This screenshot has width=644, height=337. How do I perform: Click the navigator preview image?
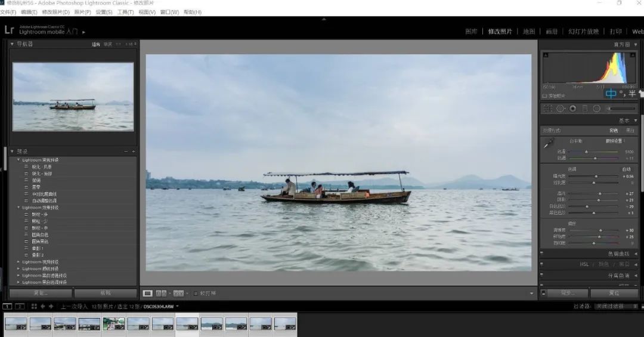click(73, 97)
